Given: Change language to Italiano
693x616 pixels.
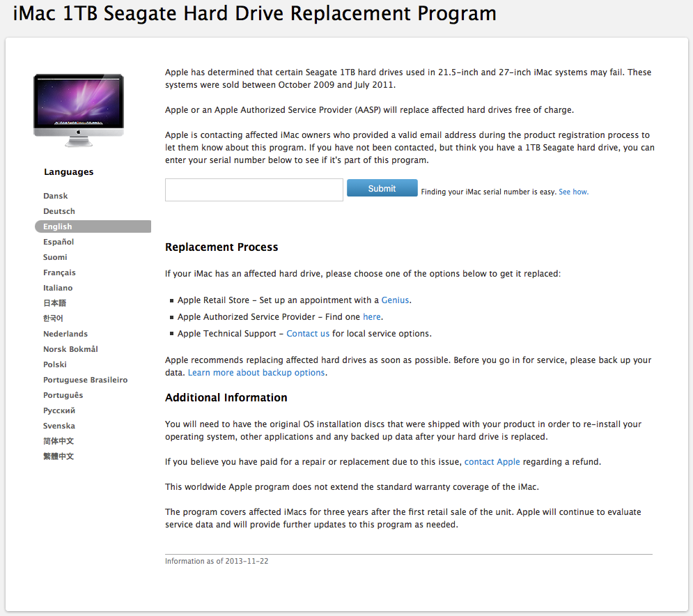Looking at the screenshot, I should (x=58, y=288).
